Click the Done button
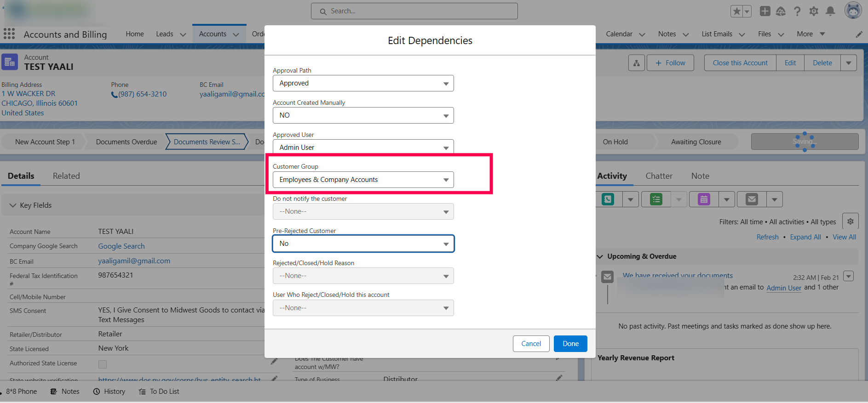Screen dimensions: 868x403 pos(570,344)
